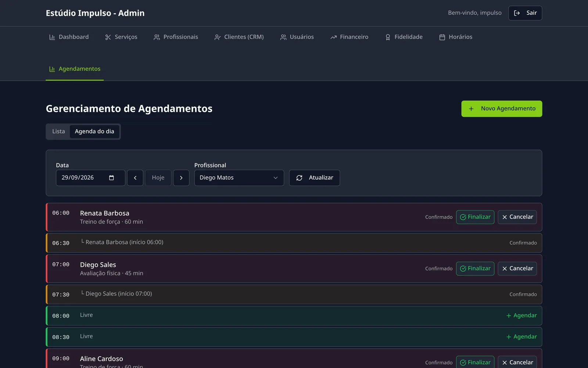Click the date input showing 29/09/2026

pos(90,178)
